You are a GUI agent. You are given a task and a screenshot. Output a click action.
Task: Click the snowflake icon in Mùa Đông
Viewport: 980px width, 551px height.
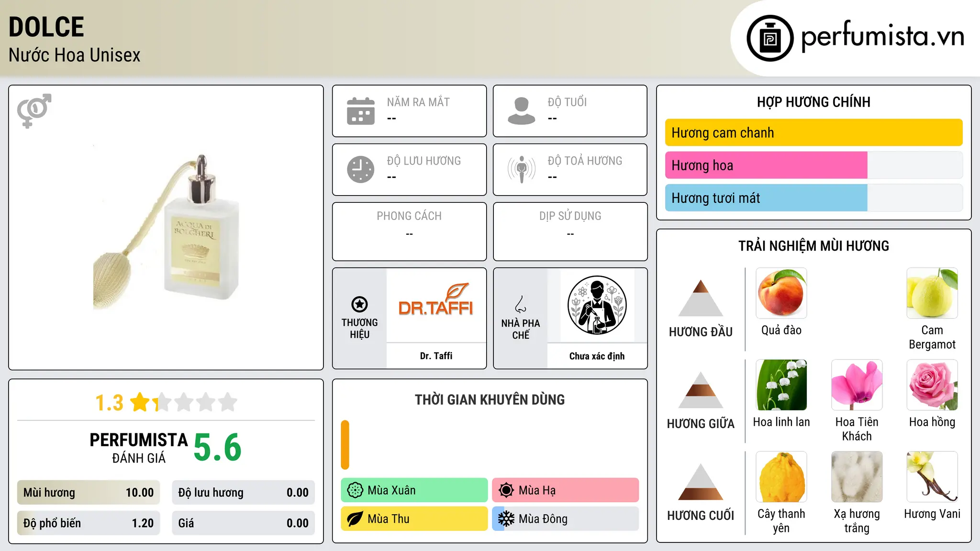tap(506, 519)
